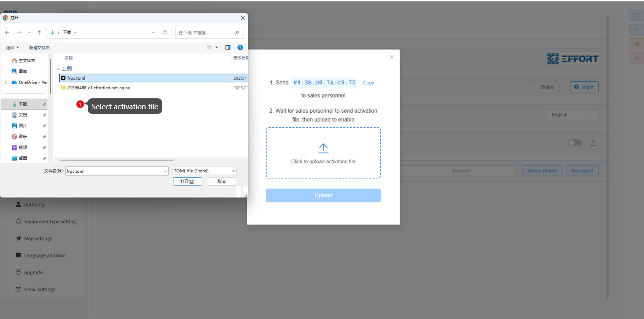Click red power icon on right edge
Screen dimensions: 644x319
point(637,58)
